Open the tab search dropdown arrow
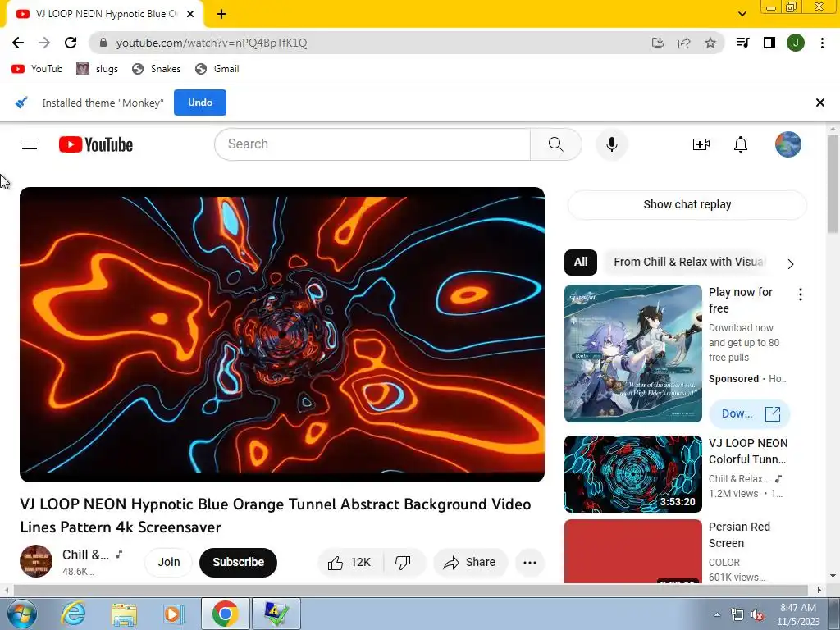 [742, 14]
